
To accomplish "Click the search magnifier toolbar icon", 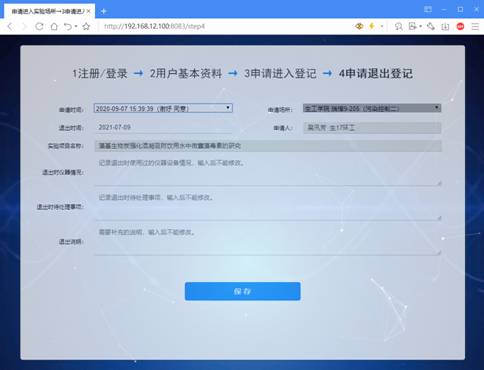I will click(x=398, y=26).
